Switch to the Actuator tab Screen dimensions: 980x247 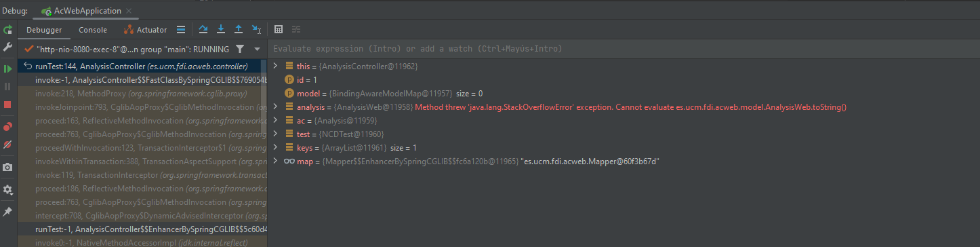[146, 30]
